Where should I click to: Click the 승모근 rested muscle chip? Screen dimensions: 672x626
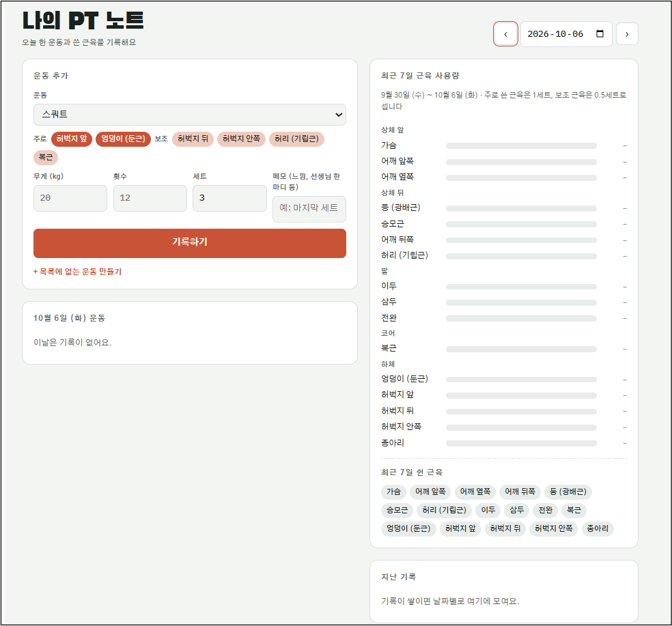tap(397, 511)
